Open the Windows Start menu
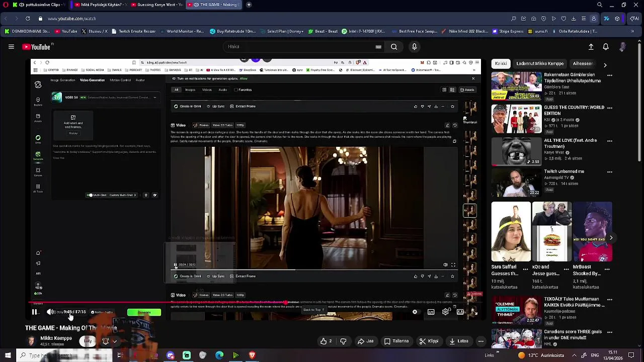The image size is (644, 362). tap(8, 355)
